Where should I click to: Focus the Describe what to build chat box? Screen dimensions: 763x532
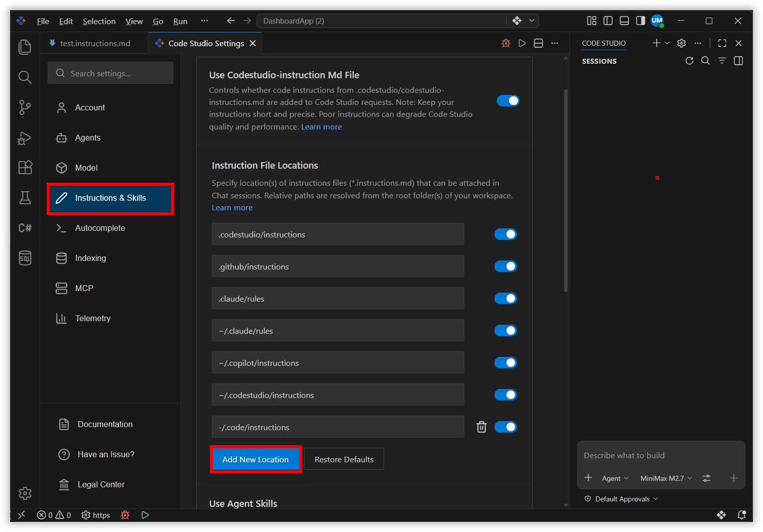pyautogui.click(x=661, y=455)
